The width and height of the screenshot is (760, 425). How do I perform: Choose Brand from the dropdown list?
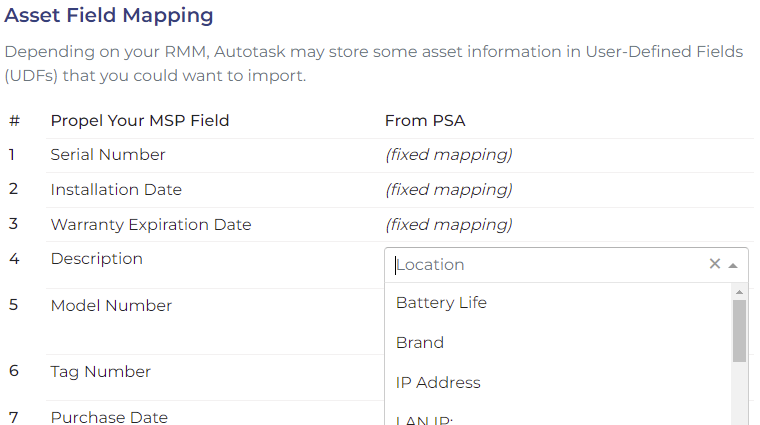click(558, 343)
